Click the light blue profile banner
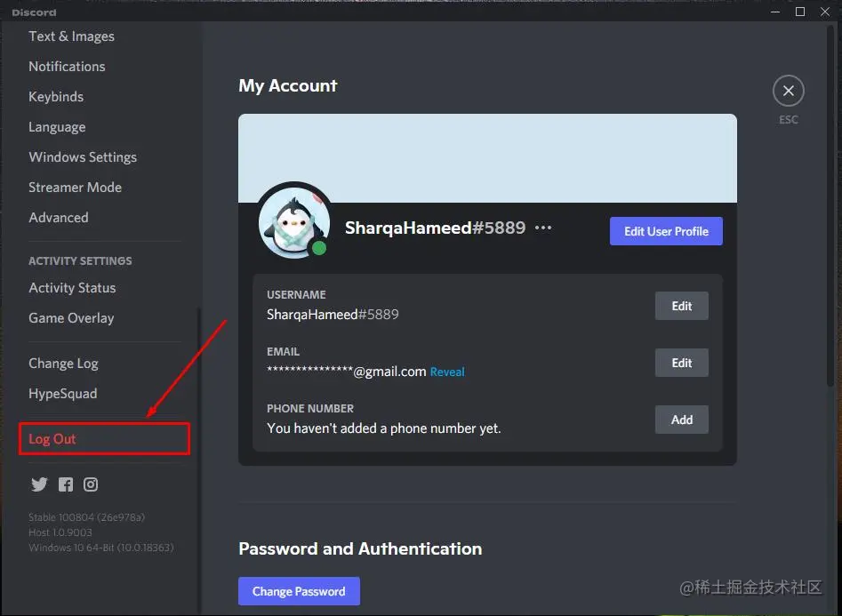 pos(487,158)
